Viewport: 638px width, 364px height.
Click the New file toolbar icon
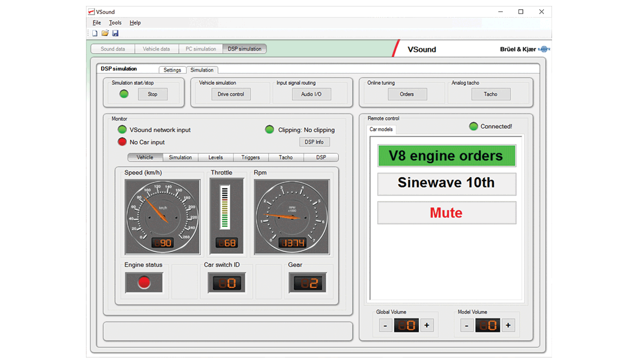pos(95,33)
